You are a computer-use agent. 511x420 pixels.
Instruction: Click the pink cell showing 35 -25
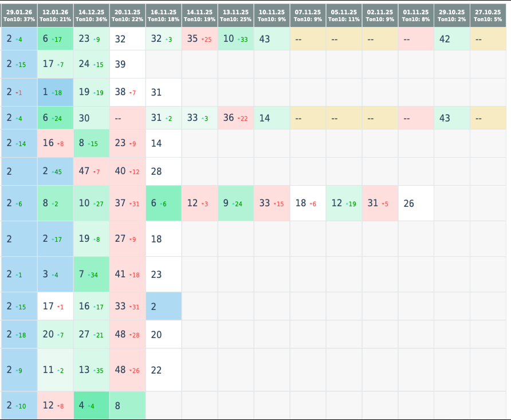(x=199, y=39)
